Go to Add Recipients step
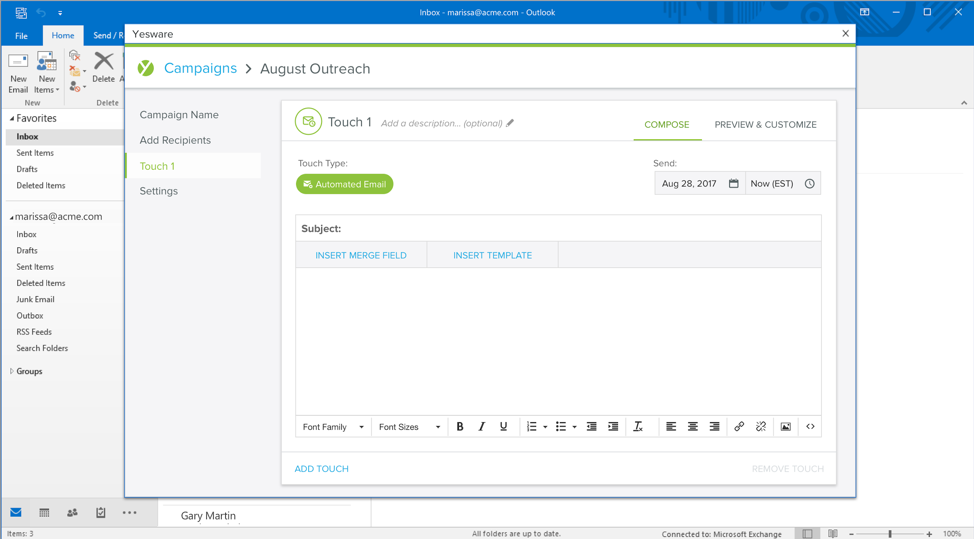 tap(175, 140)
